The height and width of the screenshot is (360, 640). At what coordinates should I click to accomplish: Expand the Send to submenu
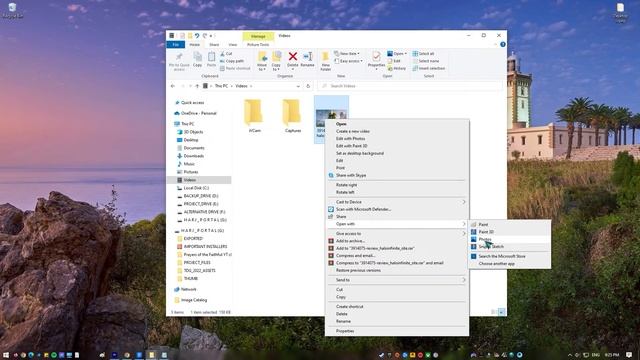click(397, 280)
